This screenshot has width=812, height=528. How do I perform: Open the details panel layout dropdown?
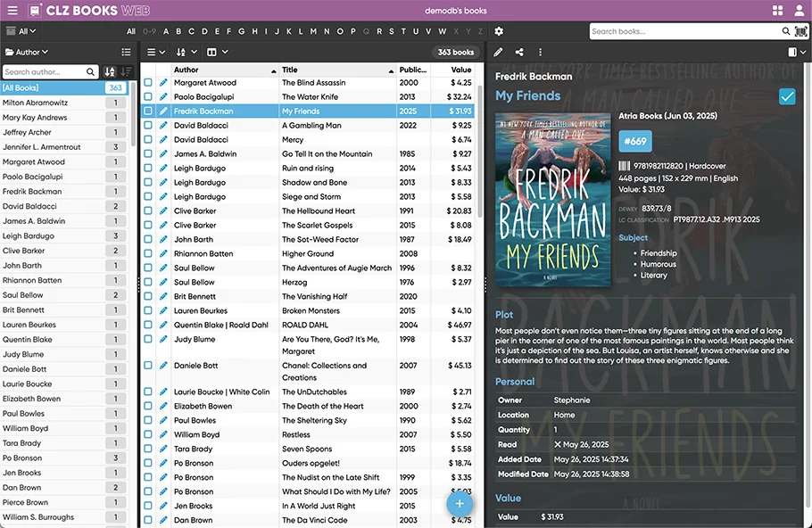pyautogui.click(x=797, y=52)
